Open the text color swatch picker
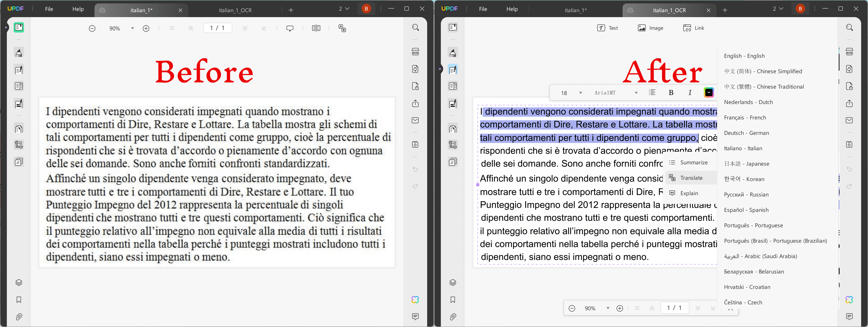The height and width of the screenshot is (327, 868). click(x=709, y=92)
